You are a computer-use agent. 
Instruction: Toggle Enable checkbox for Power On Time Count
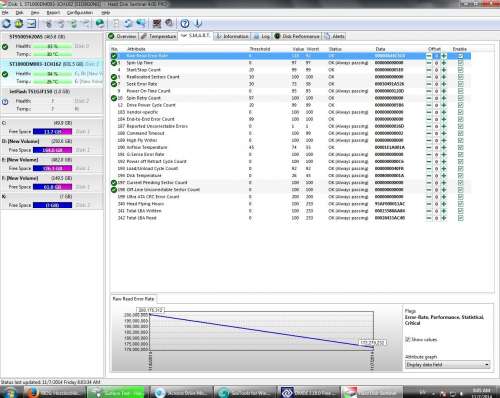point(460,91)
